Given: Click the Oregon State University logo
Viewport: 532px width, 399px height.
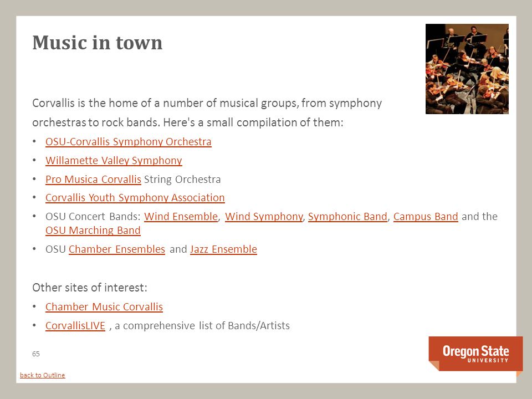Looking at the screenshot, I should point(475,354).
